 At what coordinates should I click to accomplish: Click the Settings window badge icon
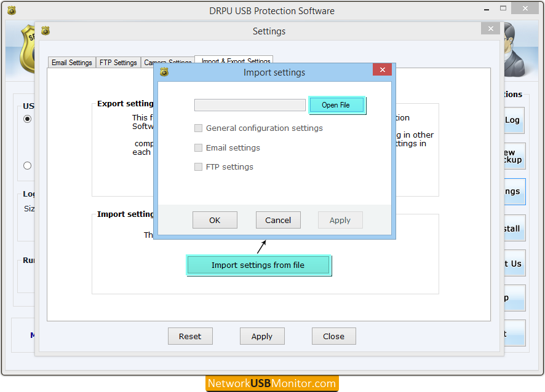[x=46, y=31]
